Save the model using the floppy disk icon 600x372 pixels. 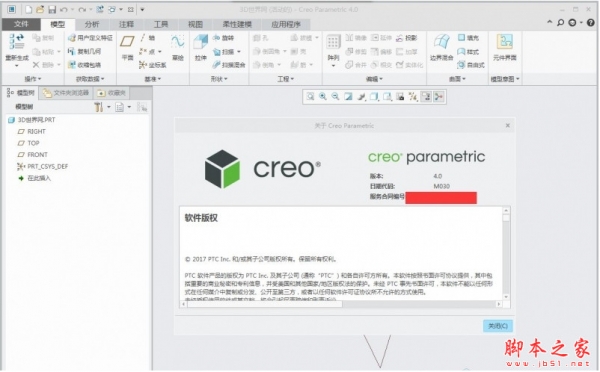click(52, 10)
